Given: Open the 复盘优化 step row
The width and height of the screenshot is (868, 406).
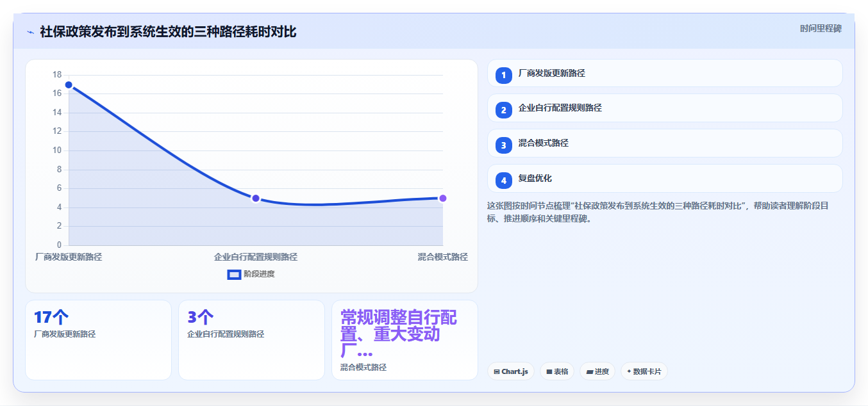Looking at the screenshot, I should (x=665, y=179).
